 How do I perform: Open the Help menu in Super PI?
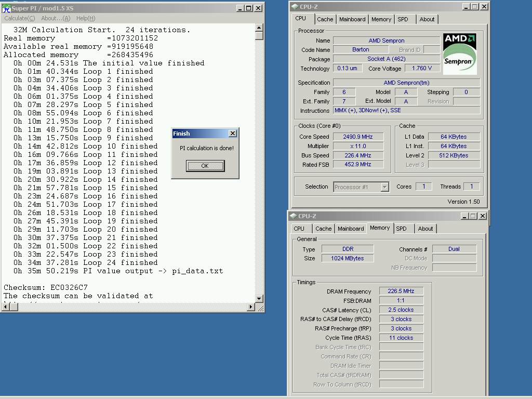point(86,18)
